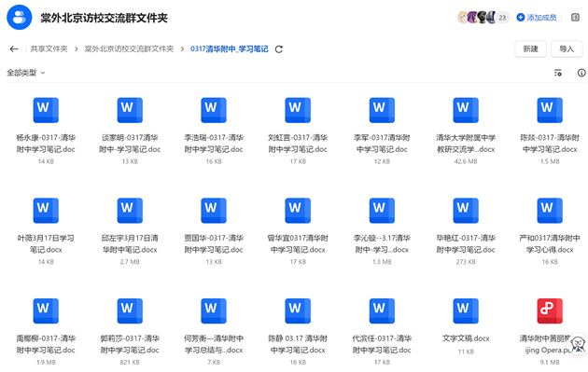Open Word file 陈菼-0317-清华附中学习笔记.docx
Viewport: 588px width, 372px height.
pos(550,110)
